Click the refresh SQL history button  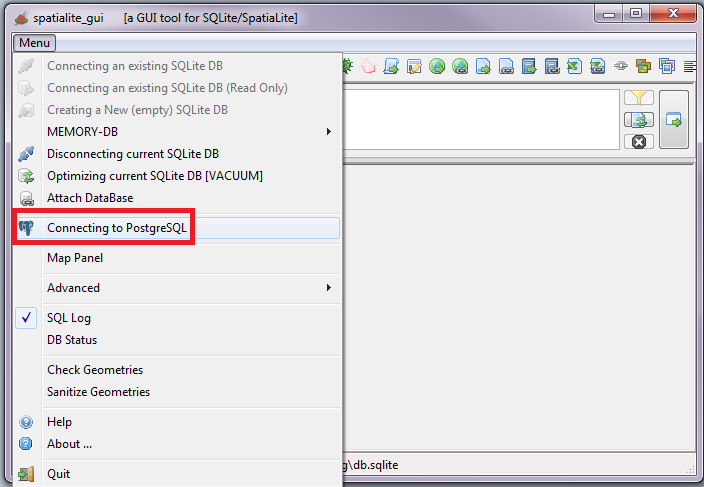[639, 120]
